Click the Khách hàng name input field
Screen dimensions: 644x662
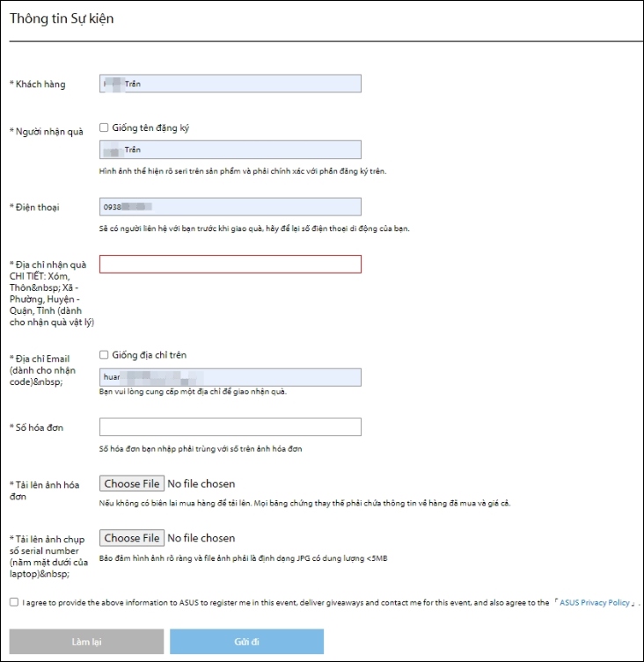coord(231,84)
